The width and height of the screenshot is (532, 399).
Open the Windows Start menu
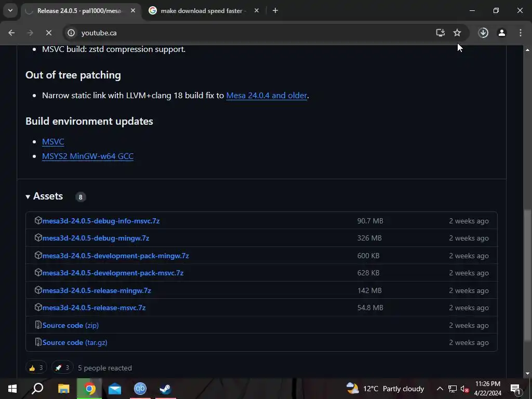click(x=12, y=389)
